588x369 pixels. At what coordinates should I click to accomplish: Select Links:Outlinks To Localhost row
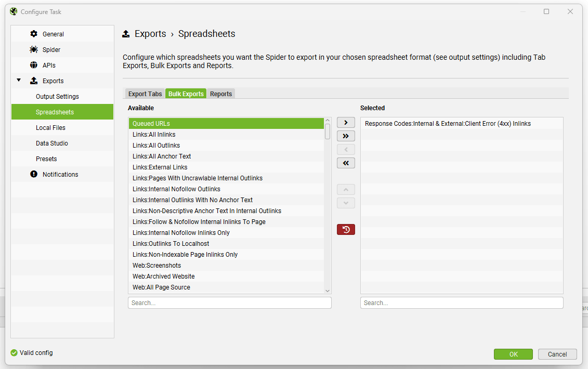pyautogui.click(x=226, y=243)
